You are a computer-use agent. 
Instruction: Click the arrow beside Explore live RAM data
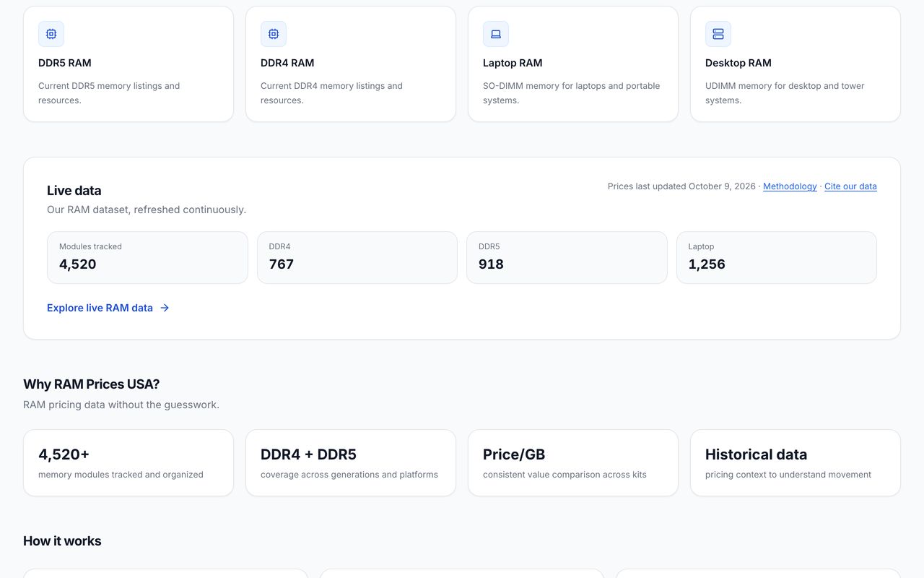[165, 308]
